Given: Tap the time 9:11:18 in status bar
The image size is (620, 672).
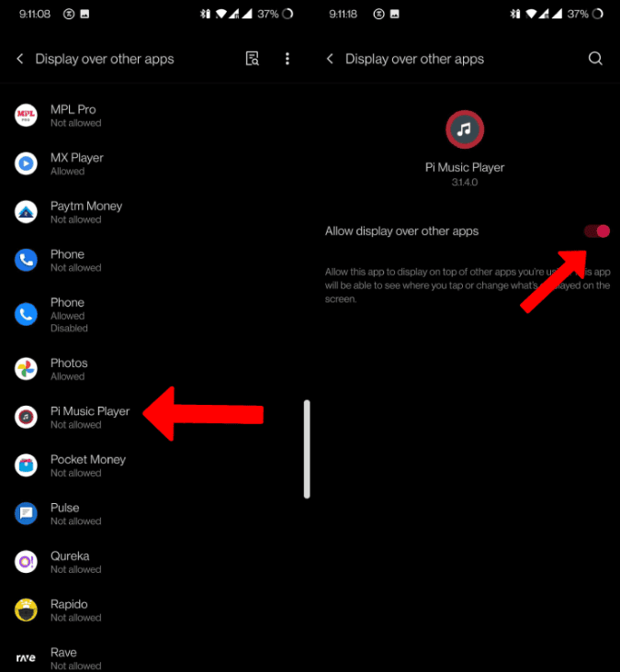Looking at the screenshot, I should coord(343,14).
